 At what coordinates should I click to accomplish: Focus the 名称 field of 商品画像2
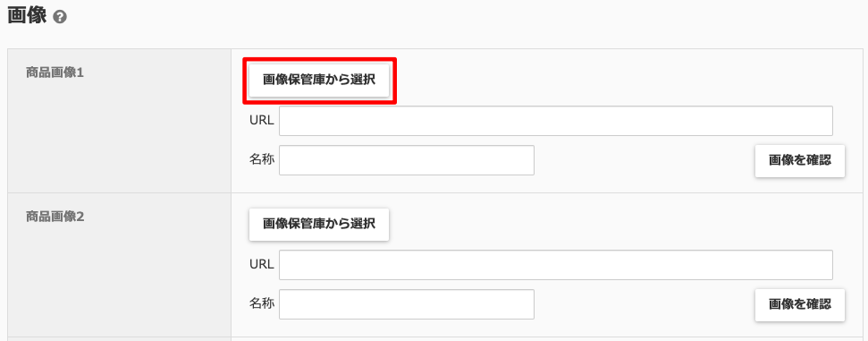[x=407, y=304]
